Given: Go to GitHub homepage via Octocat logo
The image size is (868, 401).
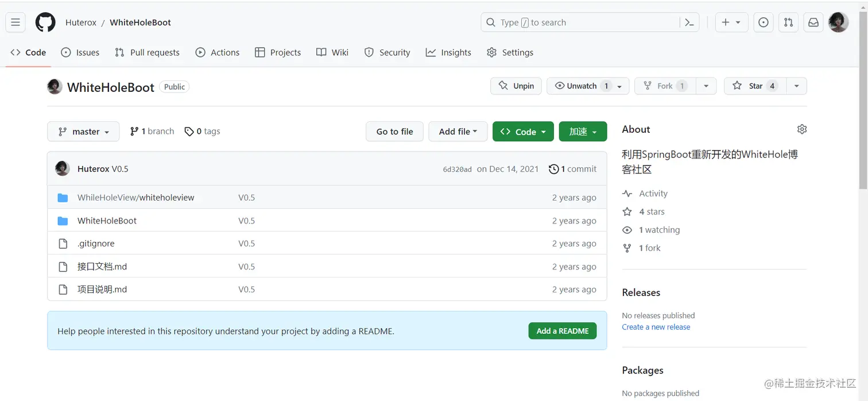Looking at the screenshot, I should 45,22.
